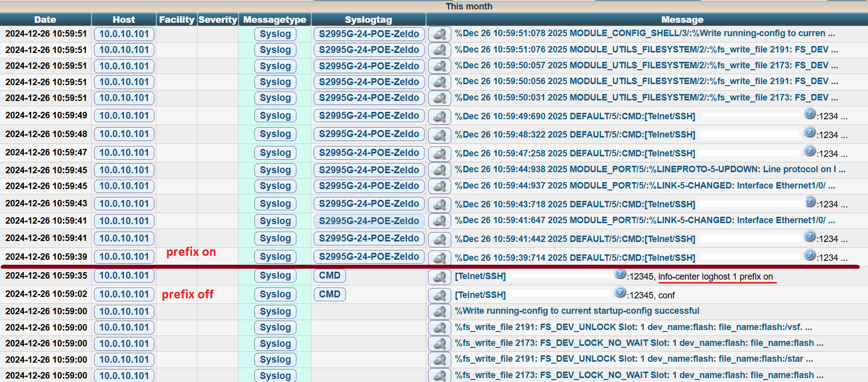Viewport: 868px width, 382px height.
Task: Sort by the Date column header
Action: pos(45,20)
